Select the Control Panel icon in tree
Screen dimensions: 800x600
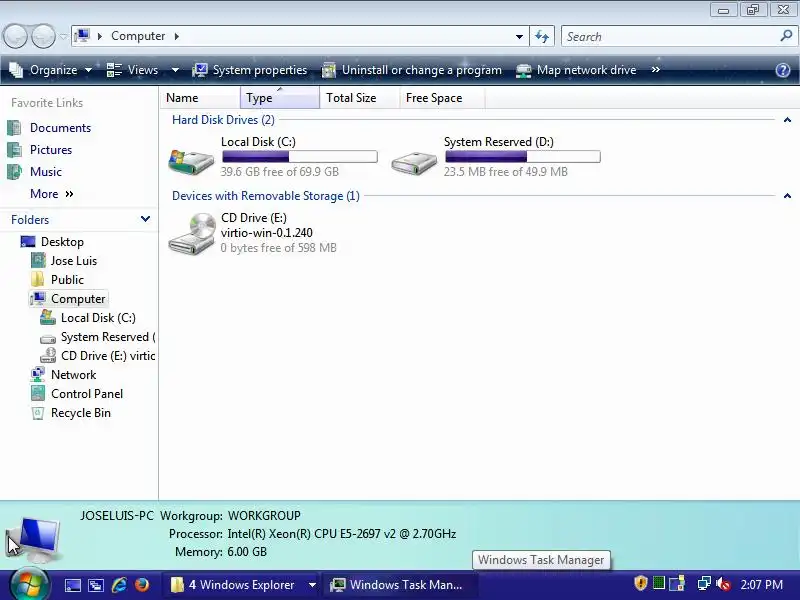pos(38,393)
